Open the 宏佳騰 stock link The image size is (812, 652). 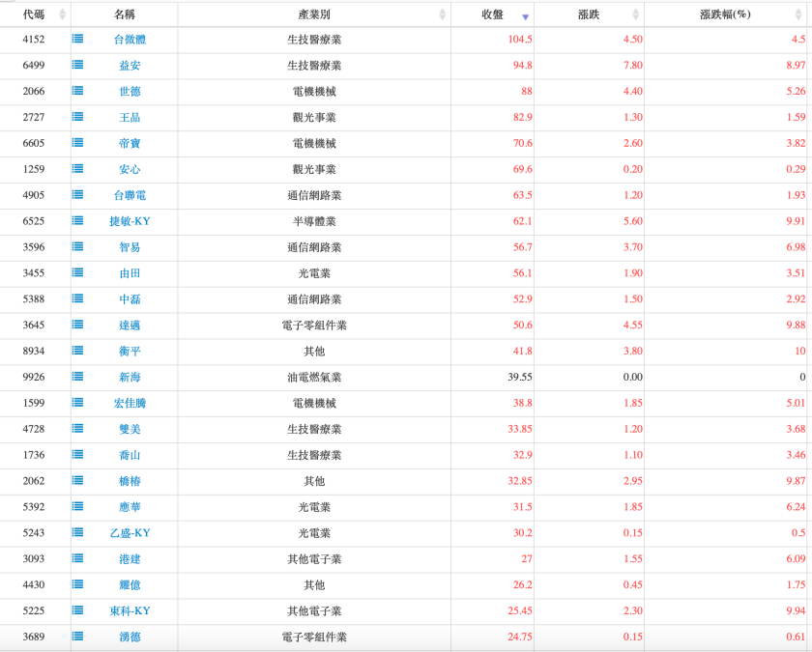pyautogui.click(x=130, y=403)
